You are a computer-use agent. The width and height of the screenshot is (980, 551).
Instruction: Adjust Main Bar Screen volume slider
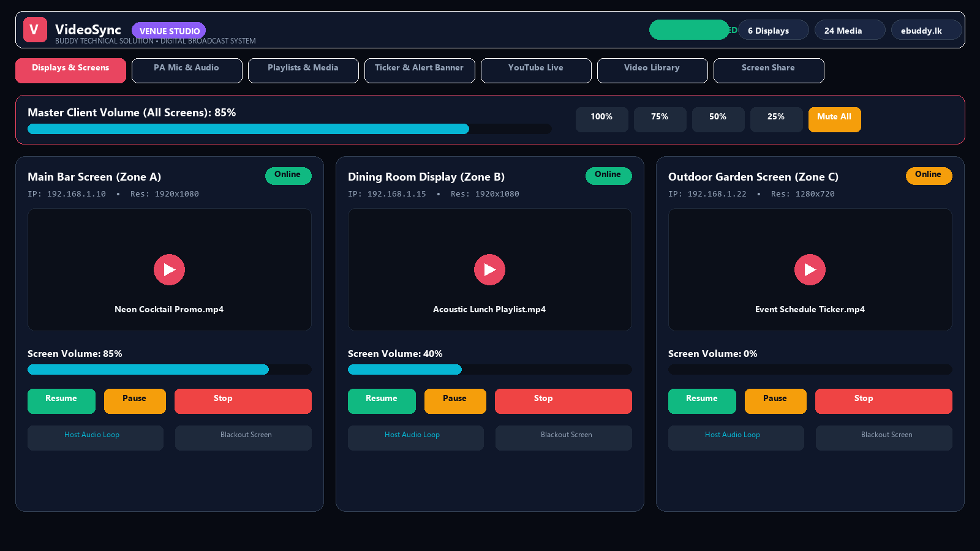[x=170, y=369]
